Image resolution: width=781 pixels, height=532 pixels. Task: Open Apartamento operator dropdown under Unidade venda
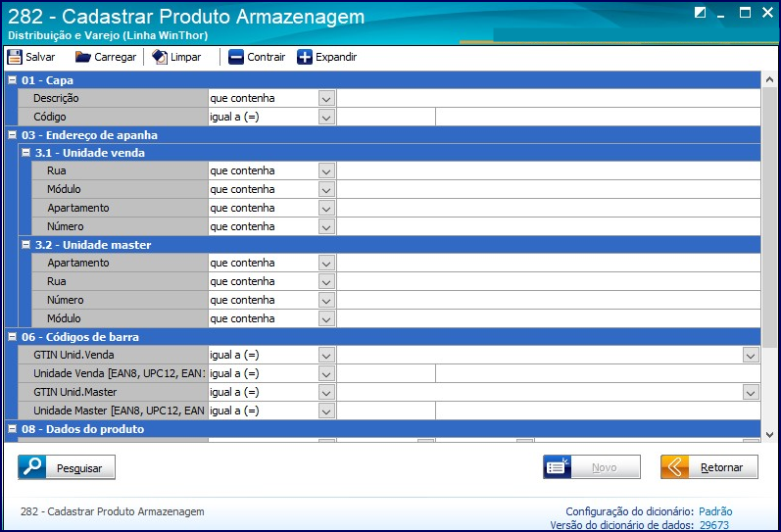(x=326, y=209)
